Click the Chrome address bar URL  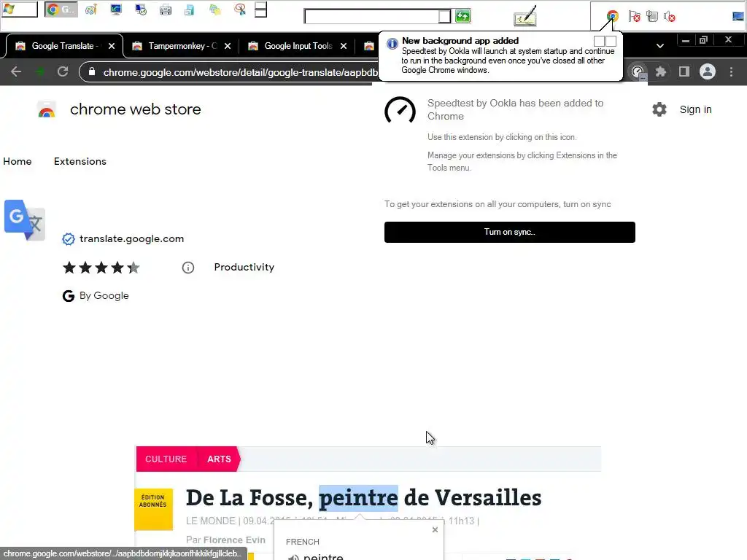pyautogui.click(x=240, y=72)
